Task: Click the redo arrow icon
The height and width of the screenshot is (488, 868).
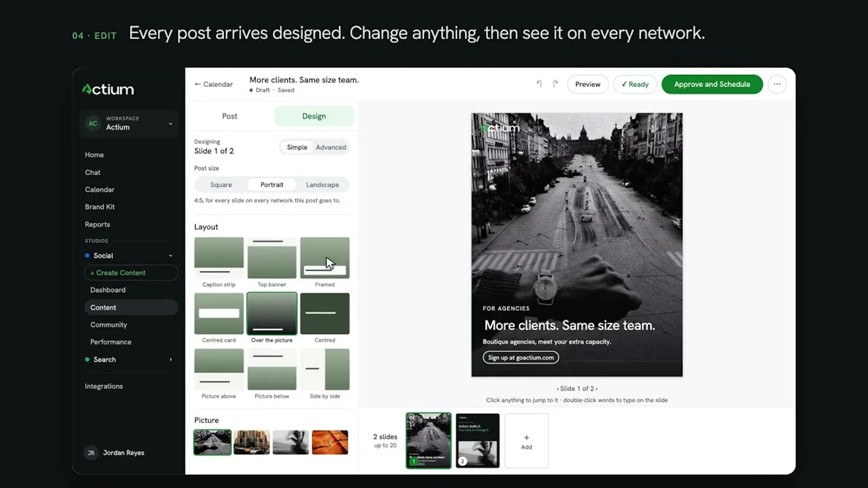Action: (x=555, y=84)
